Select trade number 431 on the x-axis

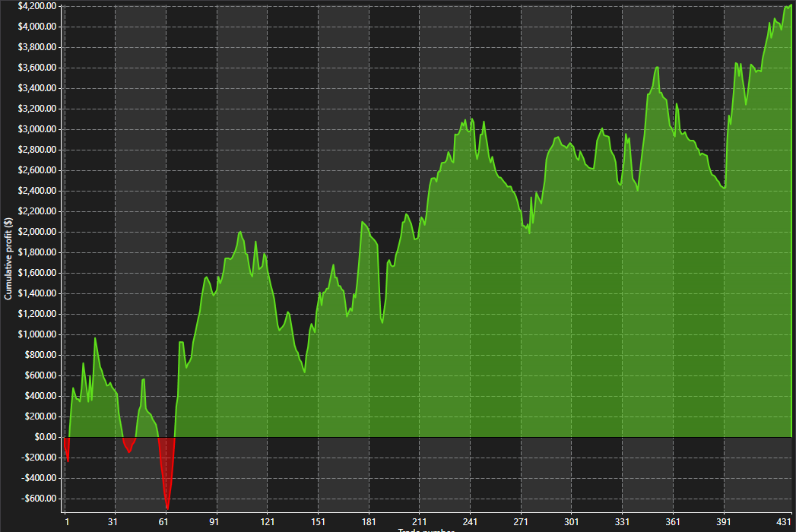point(785,522)
